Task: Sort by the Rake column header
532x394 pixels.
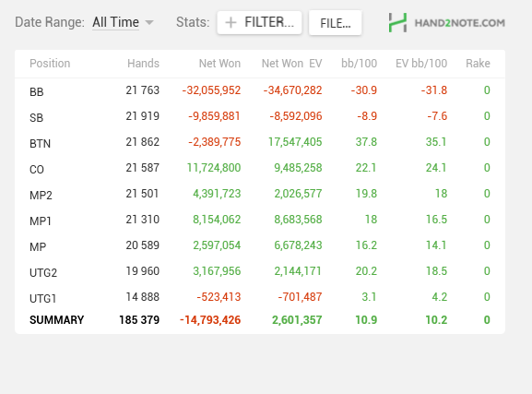Action: tap(478, 64)
